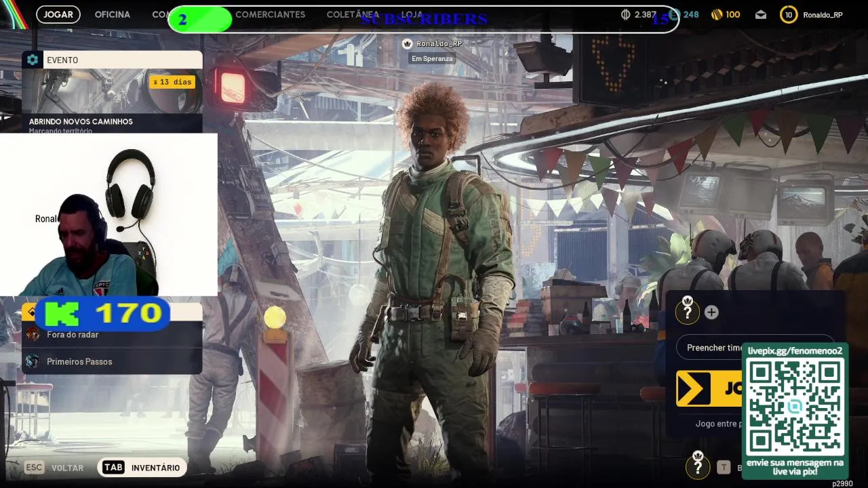The image size is (868, 488).
Task: Open the Ronaldo_RP profile name
Action: [x=823, y=15]
